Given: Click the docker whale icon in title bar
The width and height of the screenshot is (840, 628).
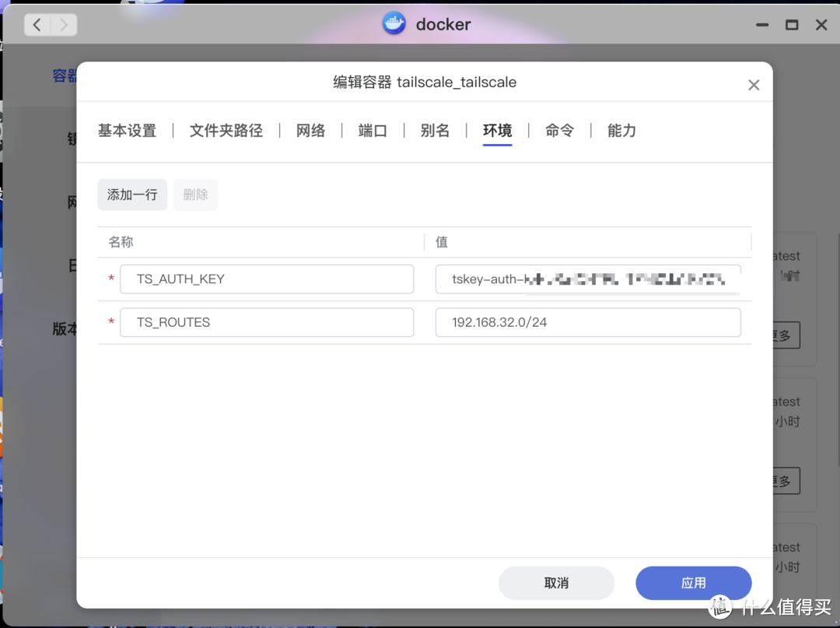Looking at the screenshot, I should point(394,23).
